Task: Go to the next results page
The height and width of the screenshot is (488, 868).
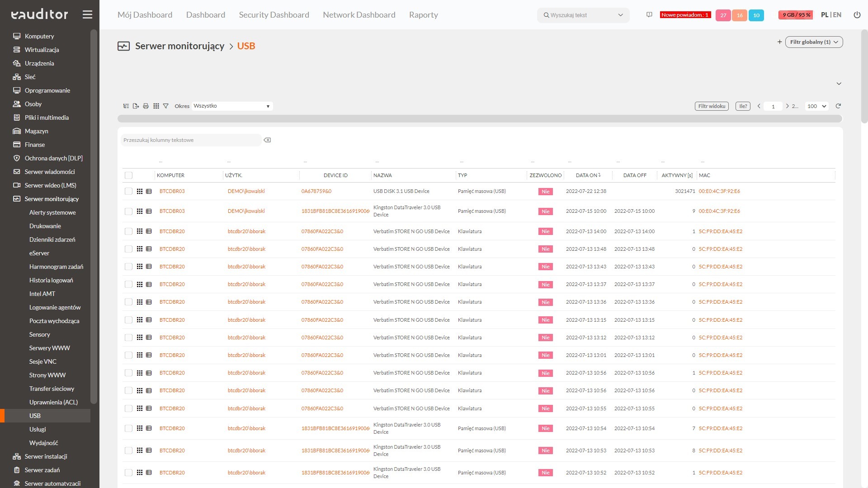Action: click(788, 106)
